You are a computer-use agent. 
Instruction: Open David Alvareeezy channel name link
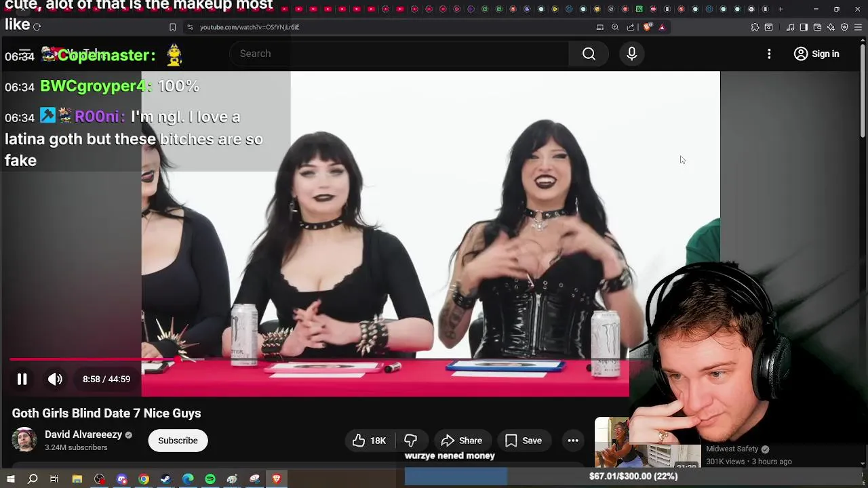83,434
